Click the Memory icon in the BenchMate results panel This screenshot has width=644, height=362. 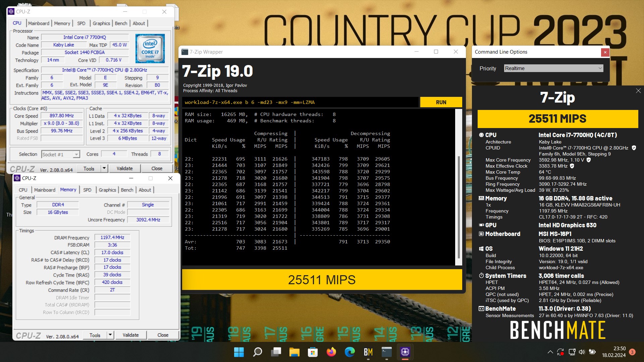481,198
